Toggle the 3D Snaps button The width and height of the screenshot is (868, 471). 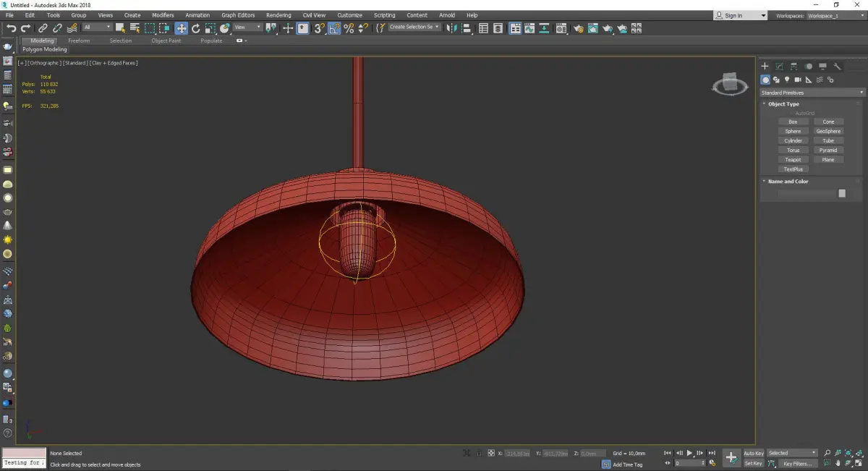coord(319,28)
